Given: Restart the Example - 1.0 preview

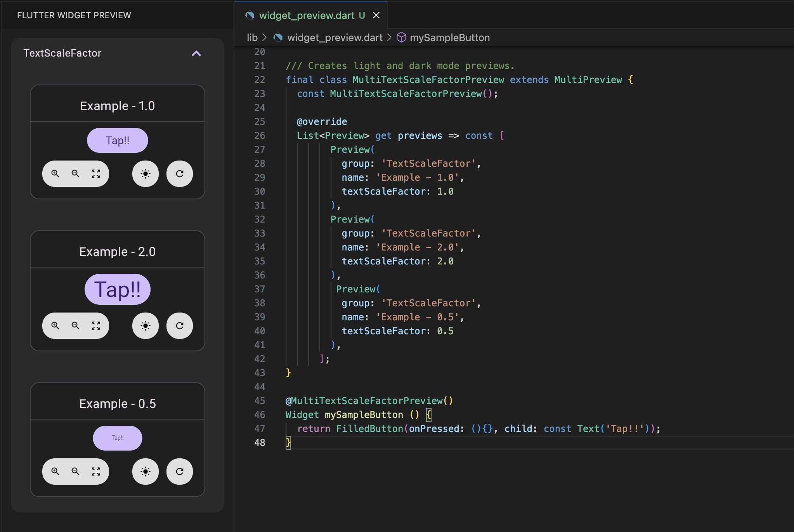Looking at the screenshot, I should tap(180, 174).
